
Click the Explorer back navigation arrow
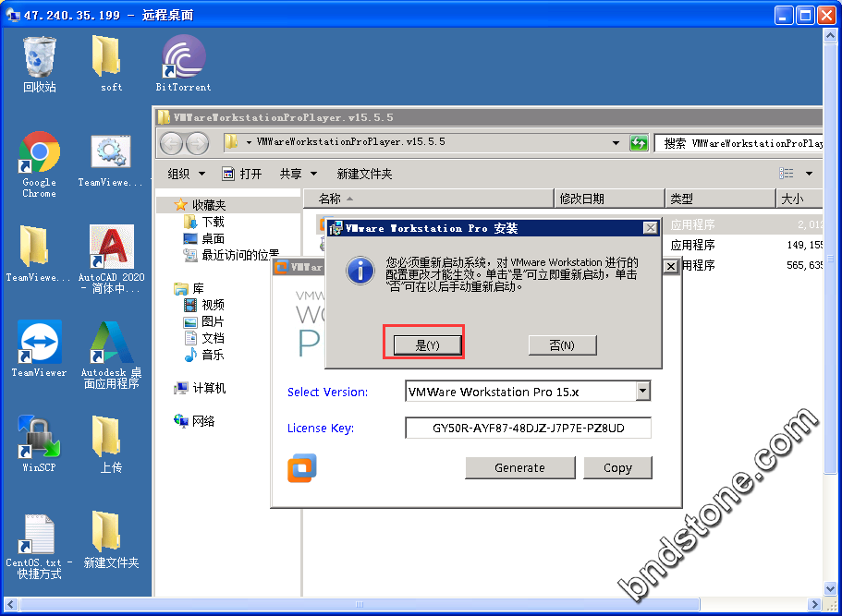(172, 143)
